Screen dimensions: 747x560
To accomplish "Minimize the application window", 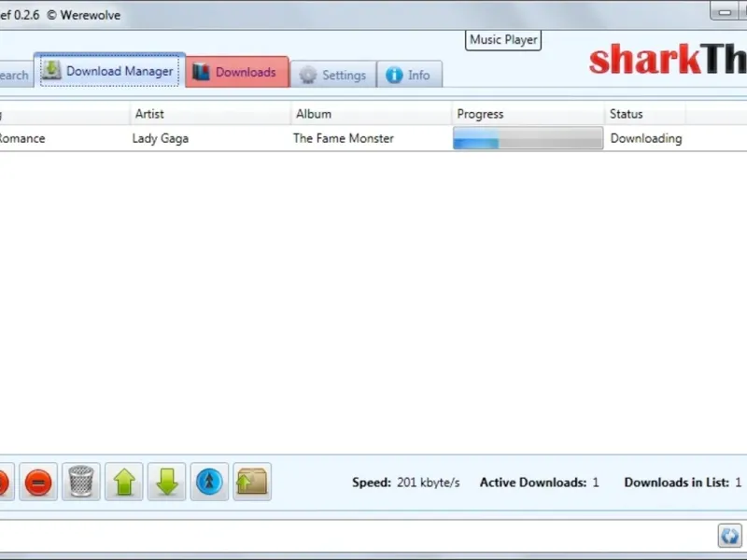I will [725, 11].
